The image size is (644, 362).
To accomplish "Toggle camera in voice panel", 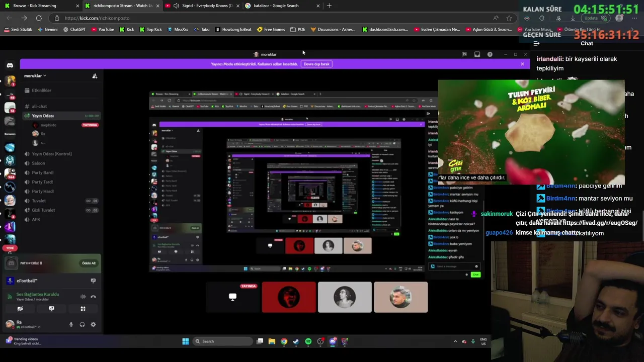I will [x=20, y=309].
